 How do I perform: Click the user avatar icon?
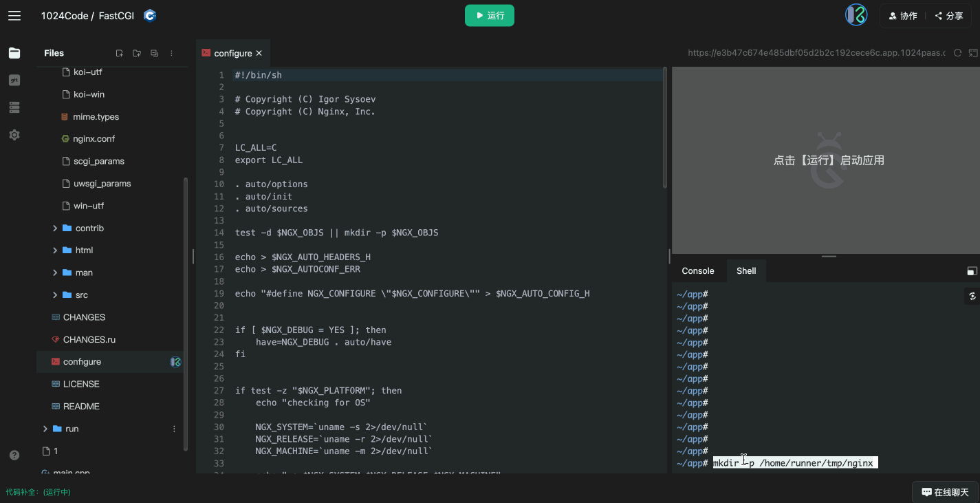pos(856,15)
